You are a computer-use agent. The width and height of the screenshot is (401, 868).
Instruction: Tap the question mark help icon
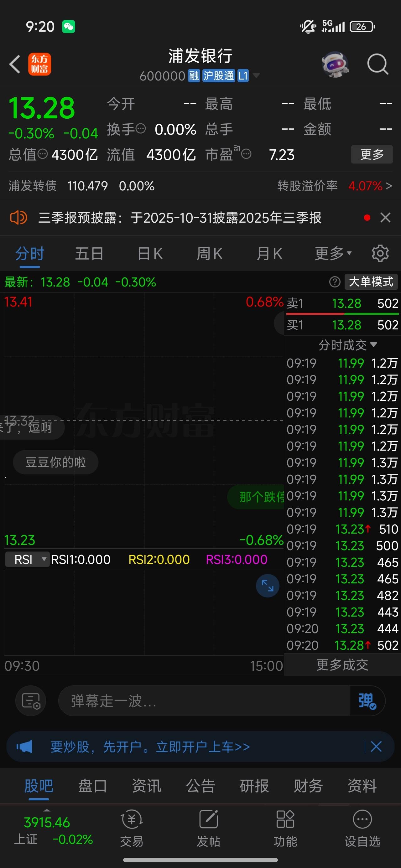[x=335, y=282]
